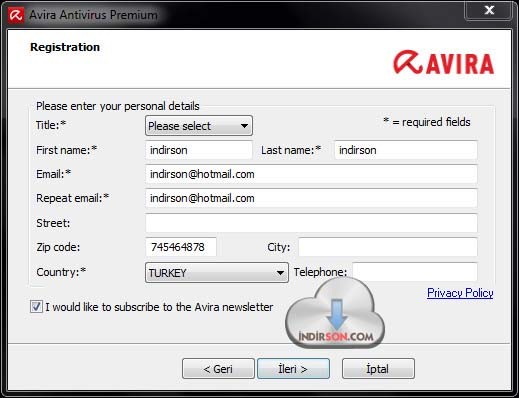Click the 'Please enter your personal details' label
This screenshot has height=398, width=519.
pyautogui.click(x=118, y=106)
